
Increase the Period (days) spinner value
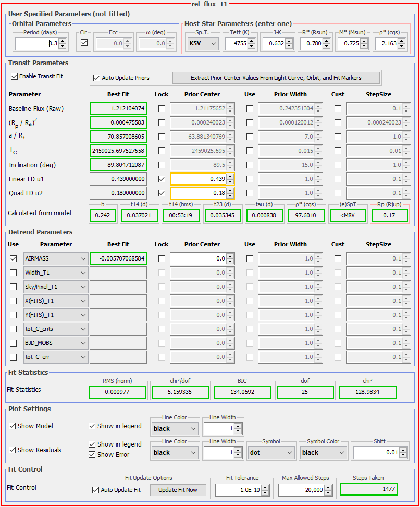click(63, 41)
